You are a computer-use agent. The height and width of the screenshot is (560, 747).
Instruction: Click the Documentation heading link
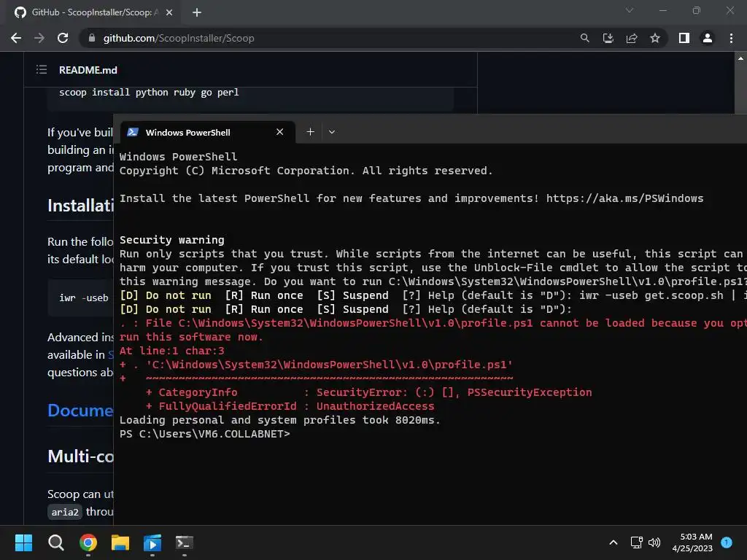(x=80, y=410)
